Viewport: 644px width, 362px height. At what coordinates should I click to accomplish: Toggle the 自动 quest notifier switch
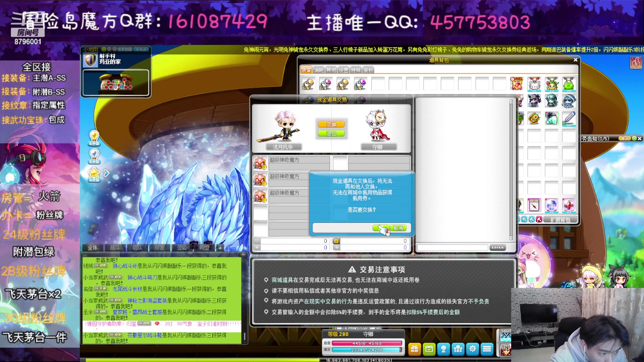click(625, 138)
